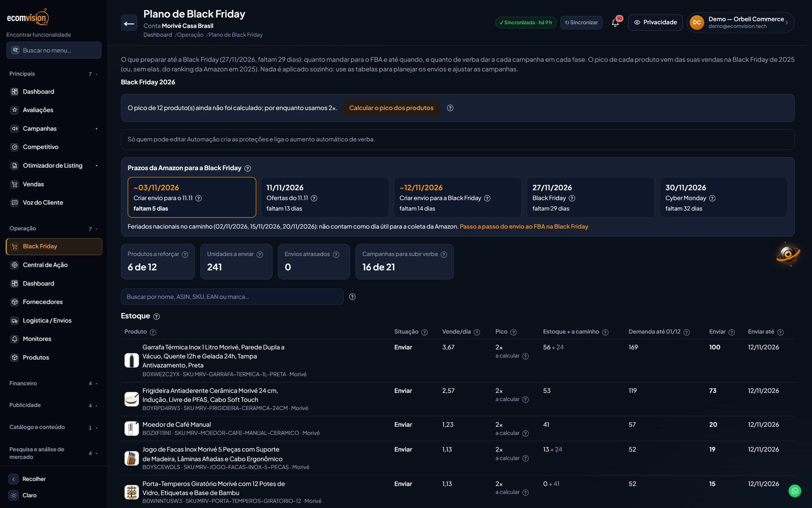The width and height of the screenshot is (812, 508).
Task: Click help icon in Enviar até column header
Action: [x=780, y=332]
